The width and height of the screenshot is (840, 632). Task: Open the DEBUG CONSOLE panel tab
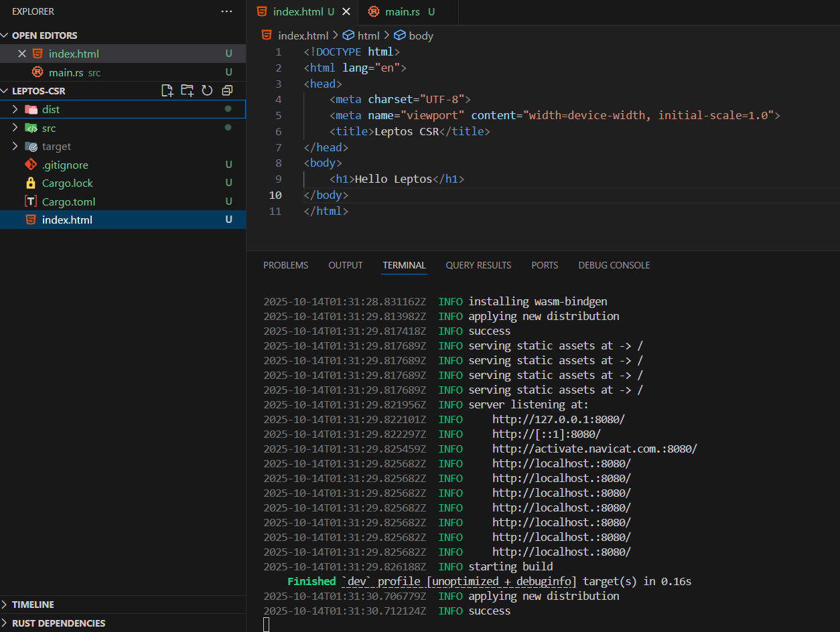614,265
